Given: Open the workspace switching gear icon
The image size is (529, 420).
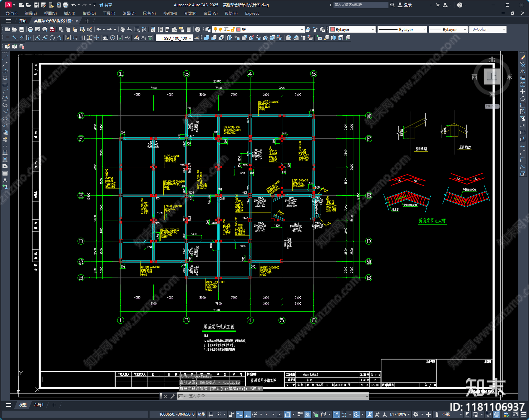Looking at the screenshot, I should [x=416, y=414].
